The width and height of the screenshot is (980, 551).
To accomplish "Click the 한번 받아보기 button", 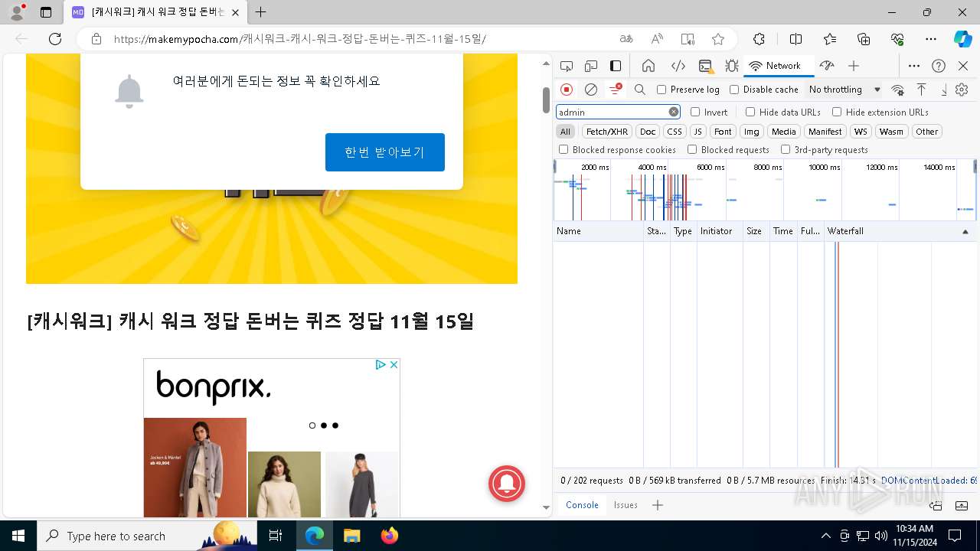I will [385, 152].
